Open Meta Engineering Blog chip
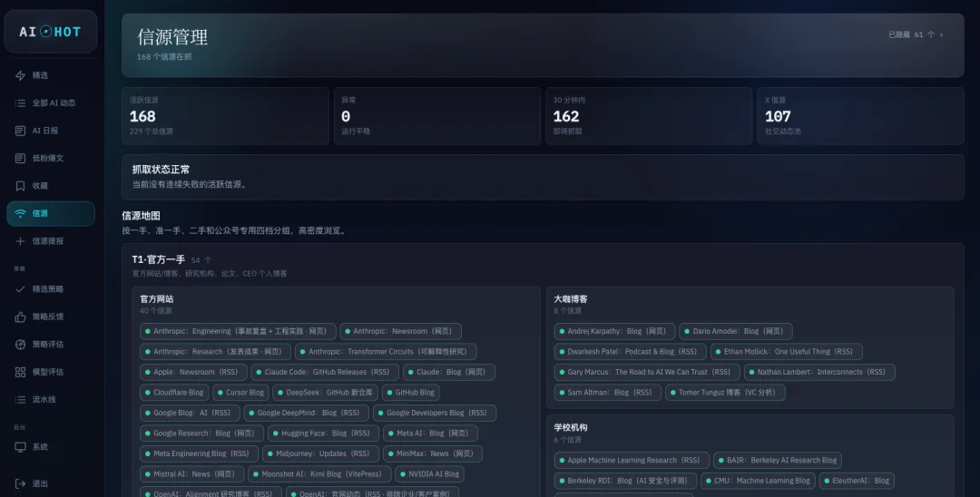This screenshot has width=980, height=497. click(199, 453)
